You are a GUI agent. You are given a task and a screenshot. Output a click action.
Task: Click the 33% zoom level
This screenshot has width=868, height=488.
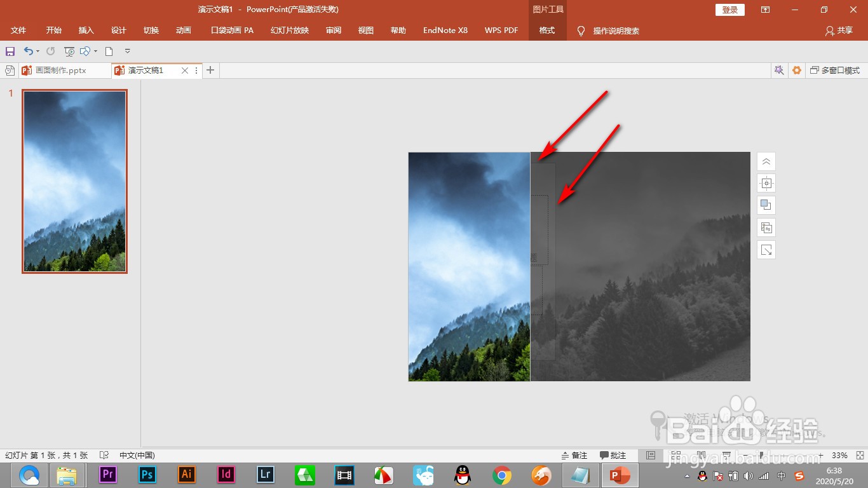[839, 456]
